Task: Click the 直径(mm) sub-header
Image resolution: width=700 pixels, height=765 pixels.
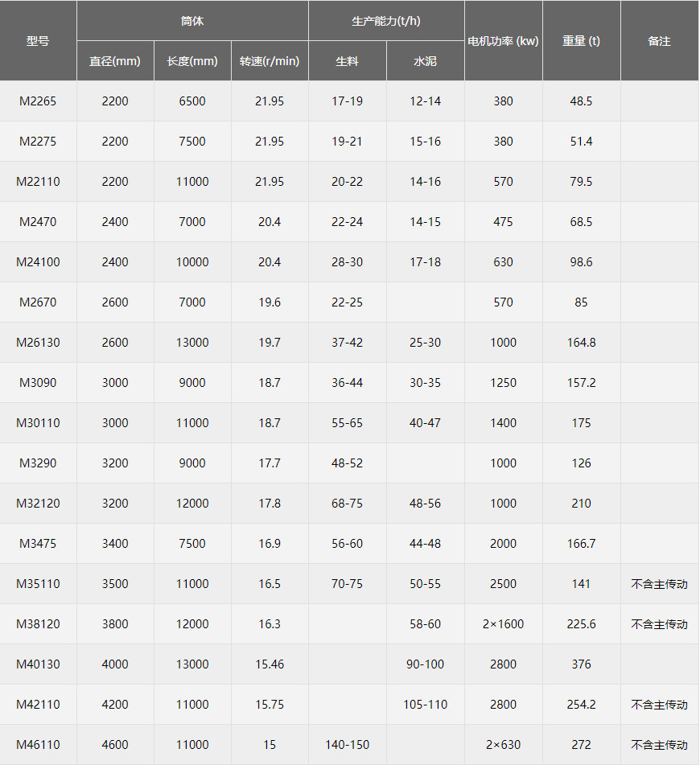Action: [115, 61]
